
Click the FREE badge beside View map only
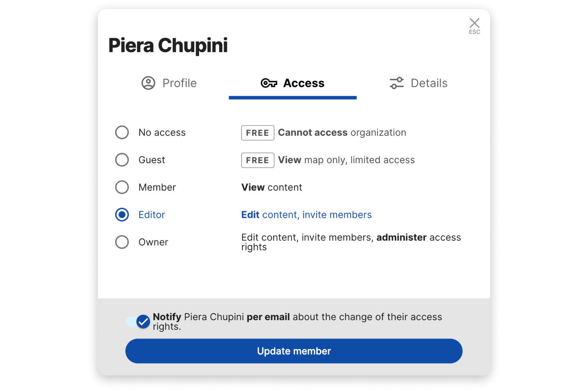point(258,160)
